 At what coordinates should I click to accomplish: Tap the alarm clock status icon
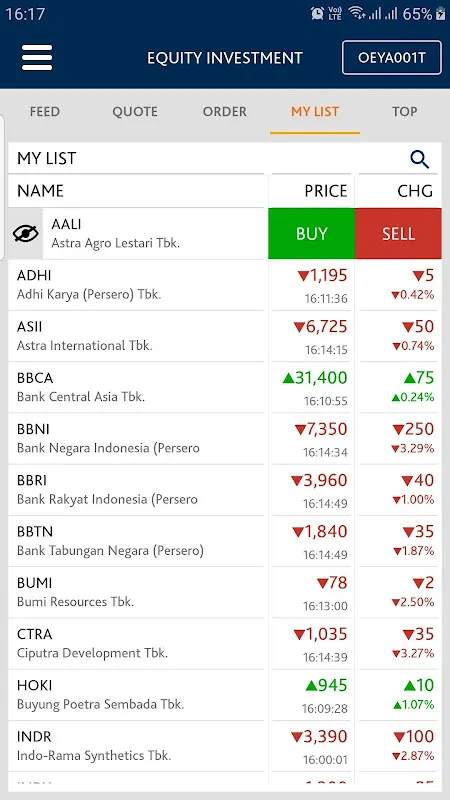pyautogui.click(x=317, y=14)
